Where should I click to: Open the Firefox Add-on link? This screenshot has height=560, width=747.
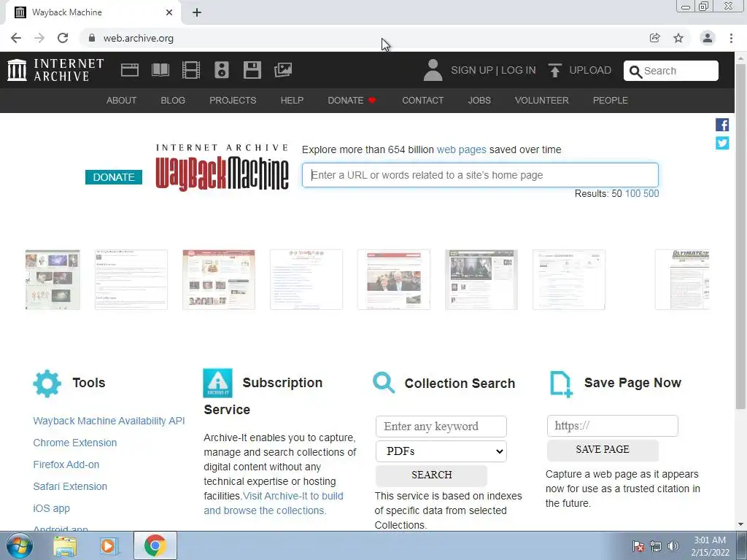[x=66, y=464]
